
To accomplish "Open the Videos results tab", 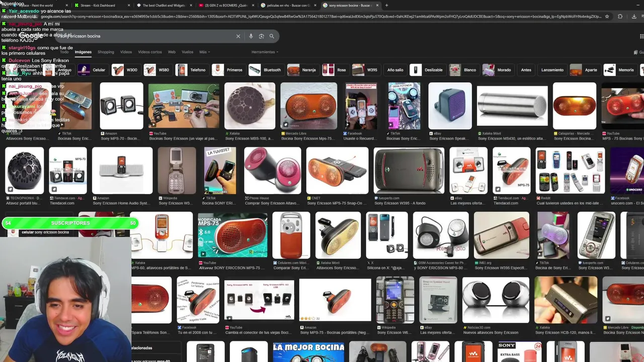I will click(126, 52).
